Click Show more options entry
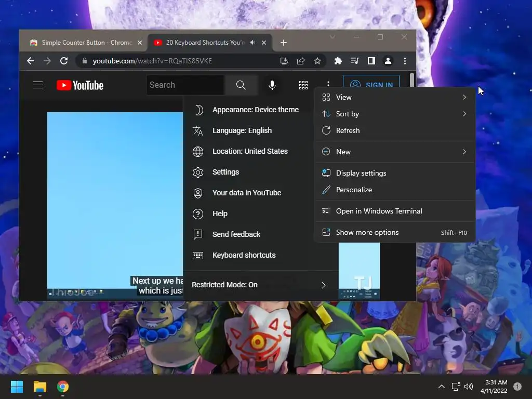Viewport: 532px width, 399px height. pyautogui.click(x=395, y=232)
